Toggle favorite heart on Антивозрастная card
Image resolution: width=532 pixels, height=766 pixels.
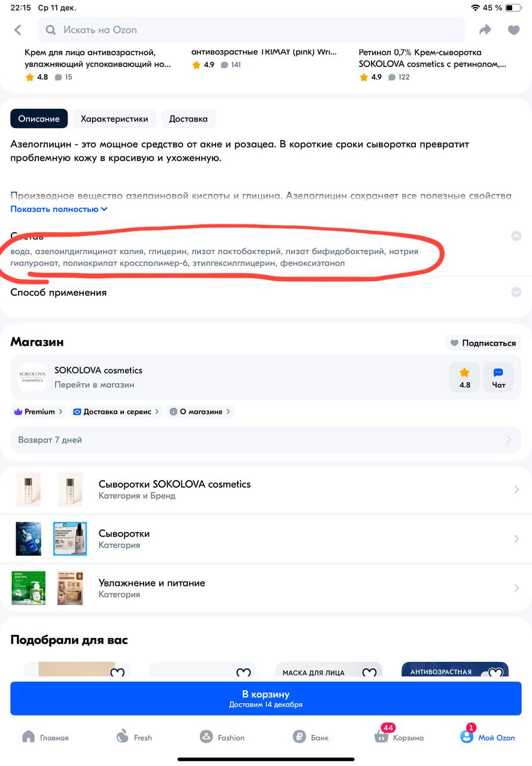coord(495,673)
